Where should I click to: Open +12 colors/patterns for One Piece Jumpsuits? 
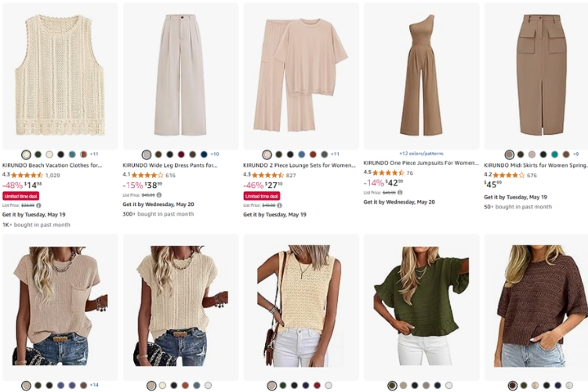point(422,154)
